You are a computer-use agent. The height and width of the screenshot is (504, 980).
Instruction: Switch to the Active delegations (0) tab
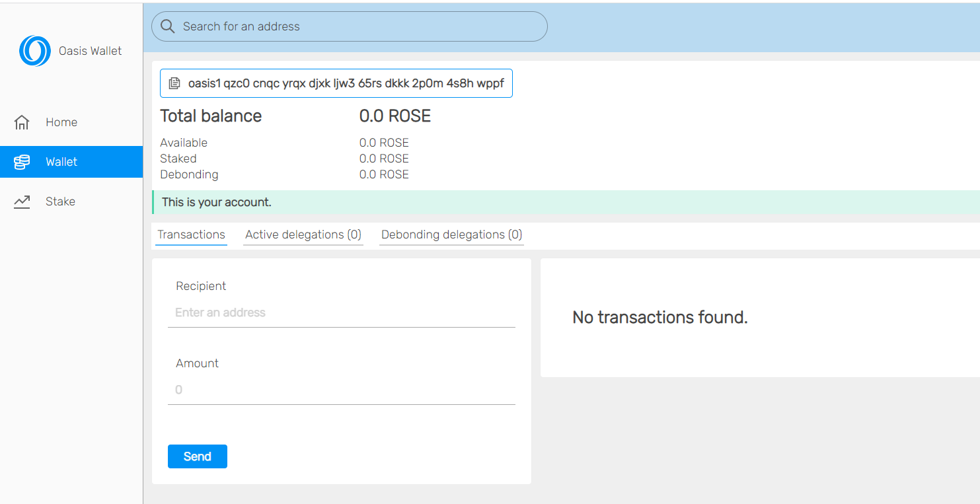pyautogui.click(x=303, y=234)
